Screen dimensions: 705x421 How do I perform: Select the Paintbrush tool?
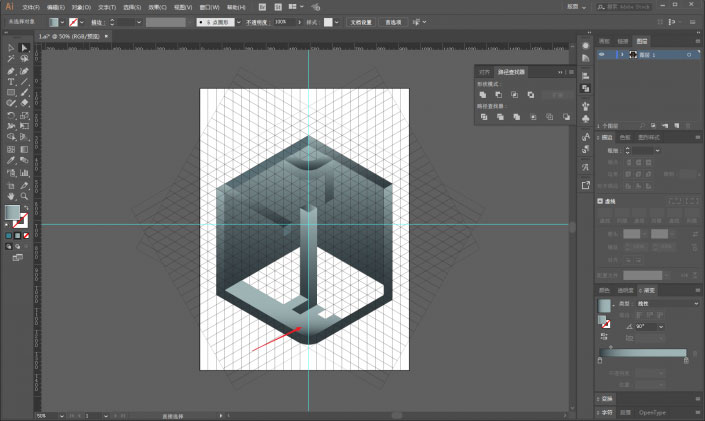coord(24,93)
